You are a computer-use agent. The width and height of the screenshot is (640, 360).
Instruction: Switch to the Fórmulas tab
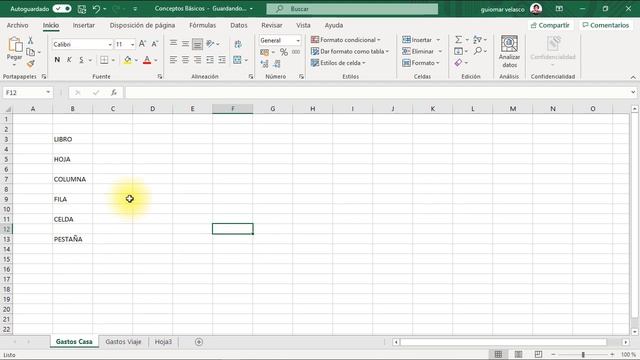tap(202, 25)
